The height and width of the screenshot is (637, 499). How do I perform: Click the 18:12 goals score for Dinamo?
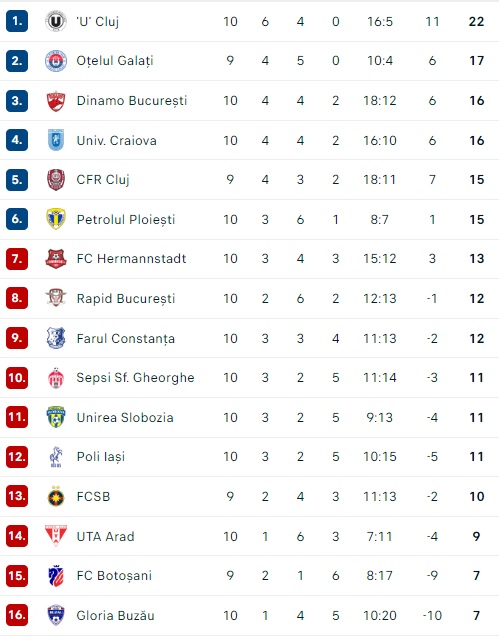380,101
